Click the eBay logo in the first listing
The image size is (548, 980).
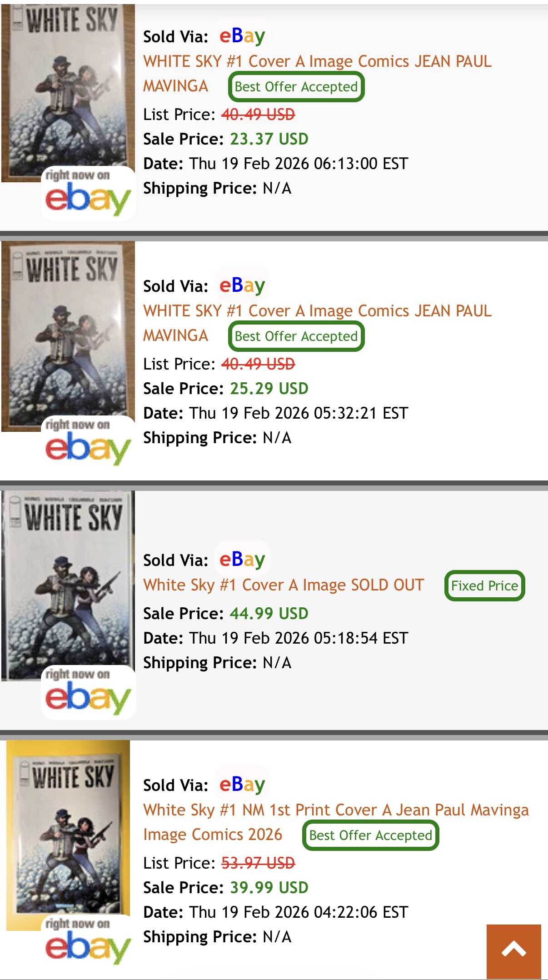242,36
